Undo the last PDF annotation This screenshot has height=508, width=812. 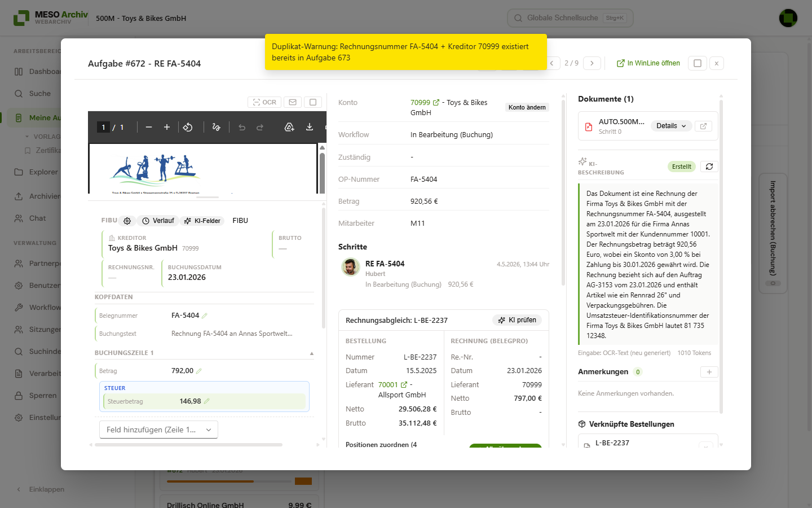(x=242, y=128)
